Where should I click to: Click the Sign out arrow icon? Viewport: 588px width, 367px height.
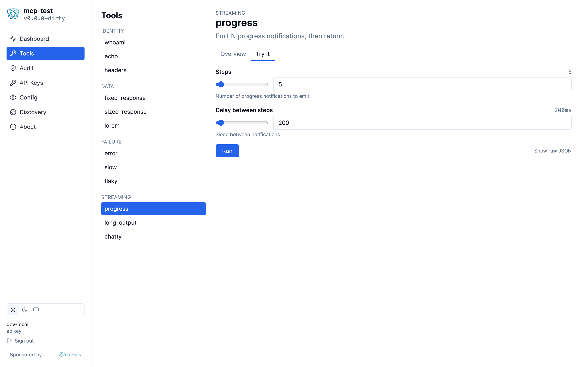pyautogui.click(x=9, y=341)
